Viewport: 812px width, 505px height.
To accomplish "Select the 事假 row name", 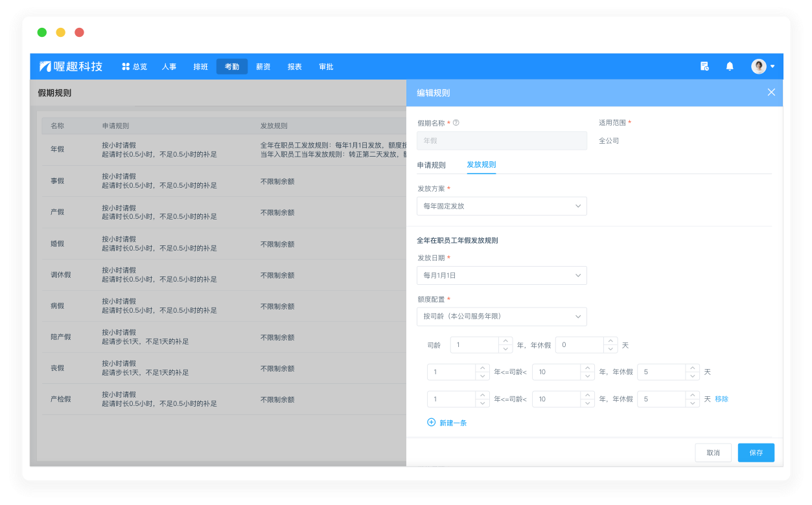I will pos(58,181).
